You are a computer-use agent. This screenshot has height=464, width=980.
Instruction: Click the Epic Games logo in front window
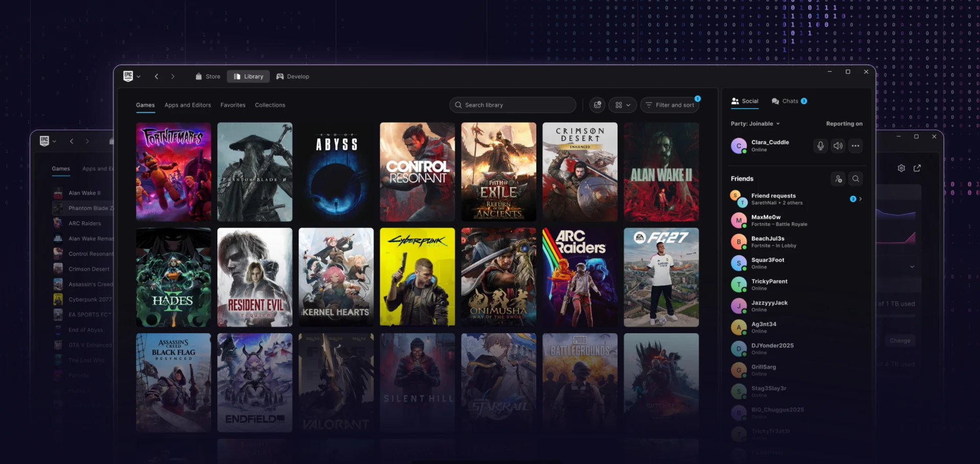[128, 76]
